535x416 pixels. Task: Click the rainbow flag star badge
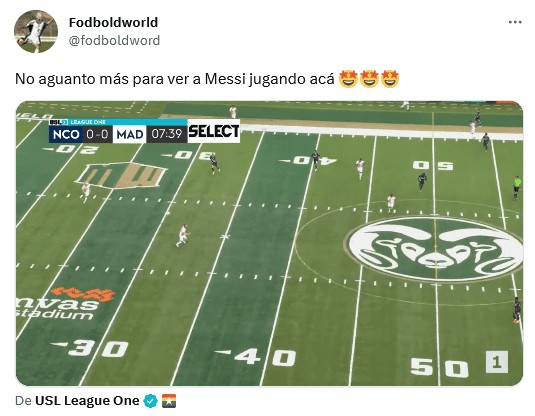[169, 401]
